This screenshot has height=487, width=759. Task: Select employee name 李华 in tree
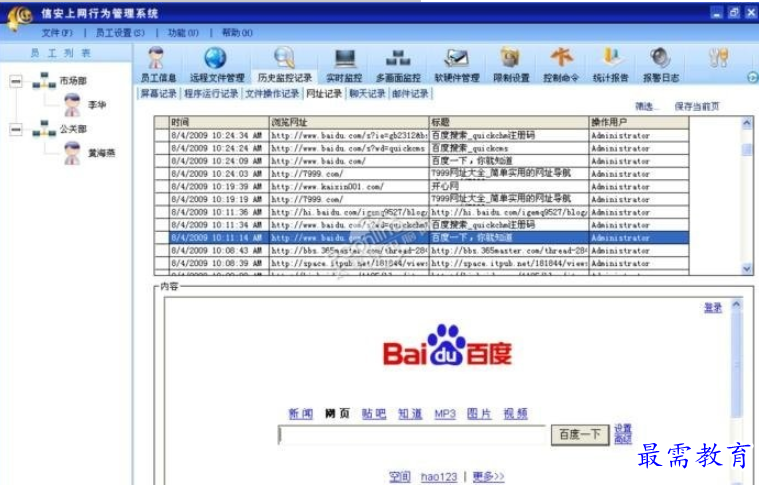click(97, 105)
